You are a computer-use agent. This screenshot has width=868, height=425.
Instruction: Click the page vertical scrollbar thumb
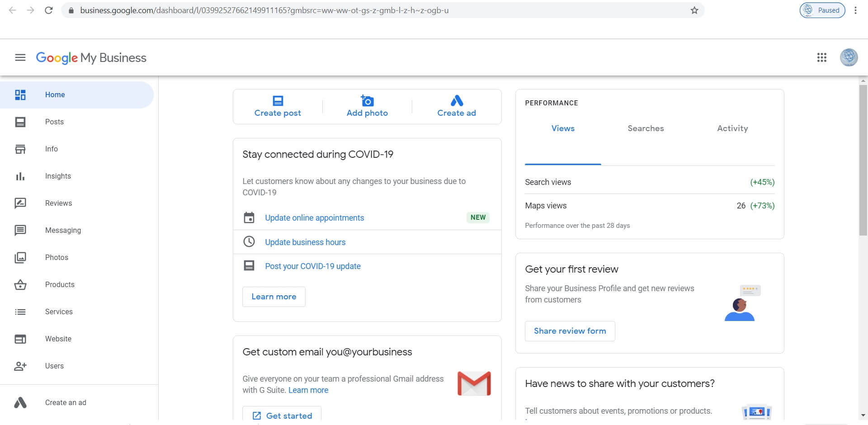(863, 160)
